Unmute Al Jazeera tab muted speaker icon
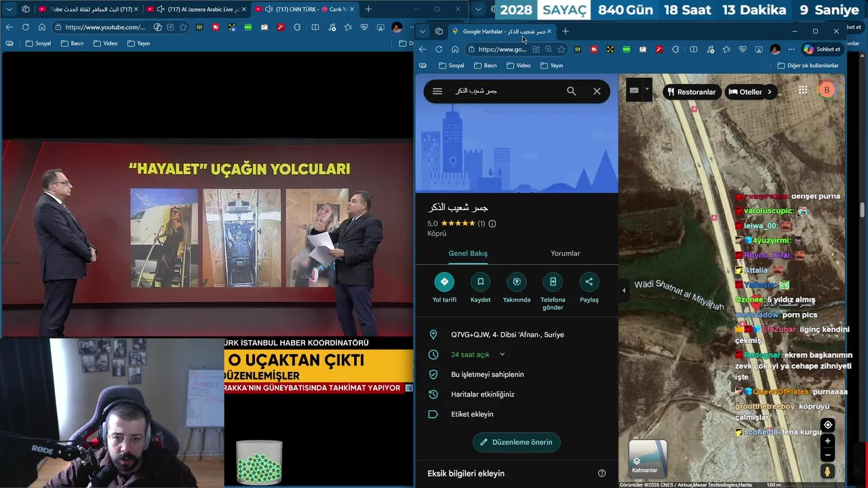The image size is (868, 488). pyautogui.click(x=160, y=9)
